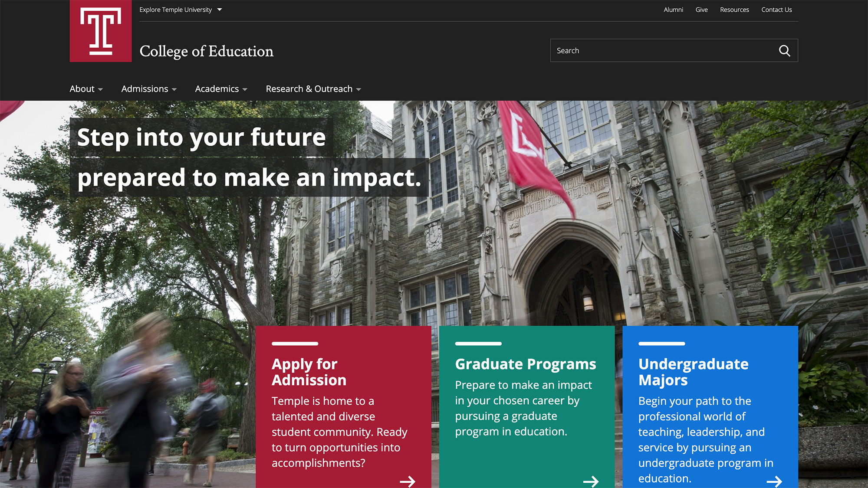Open the About menu
Viewport: 868px width, 488px height.
(x=86, y=89)
